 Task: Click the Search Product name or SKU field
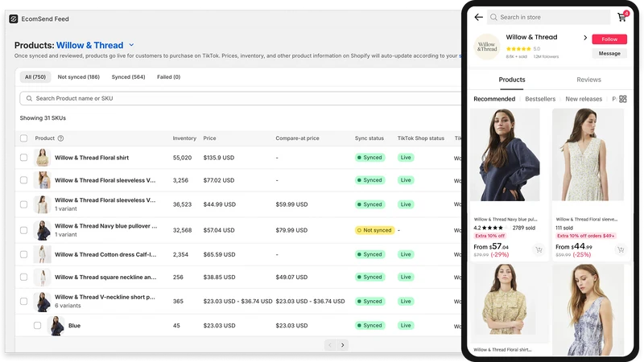(x=241, y=98)
